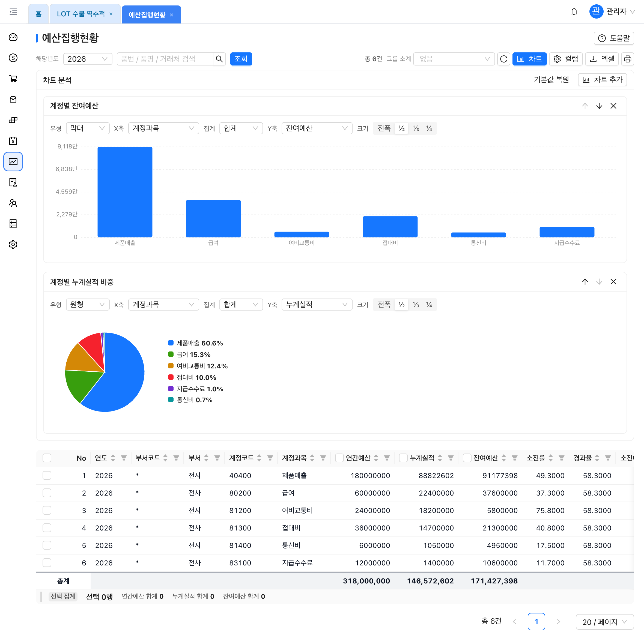Export with the 엑셀 button
The image size is (644, 644).
pos(602,59)
